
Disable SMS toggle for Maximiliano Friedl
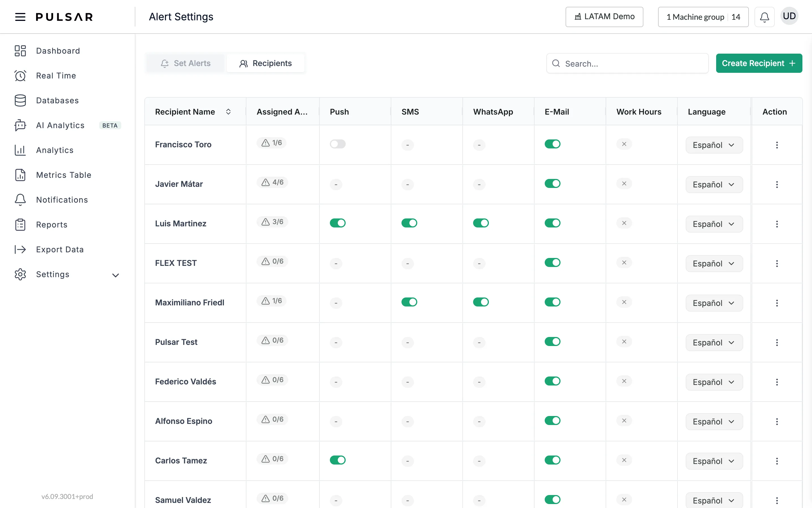(x=409, y=302)
